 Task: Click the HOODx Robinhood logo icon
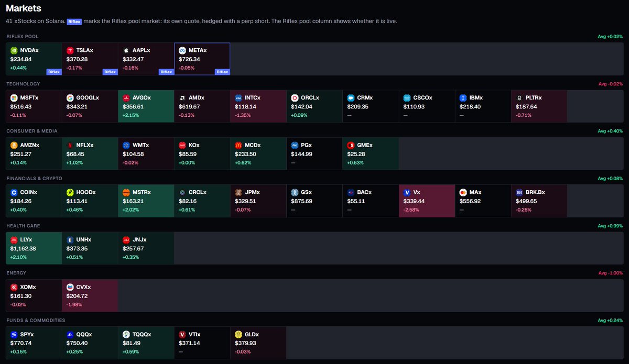70,192
